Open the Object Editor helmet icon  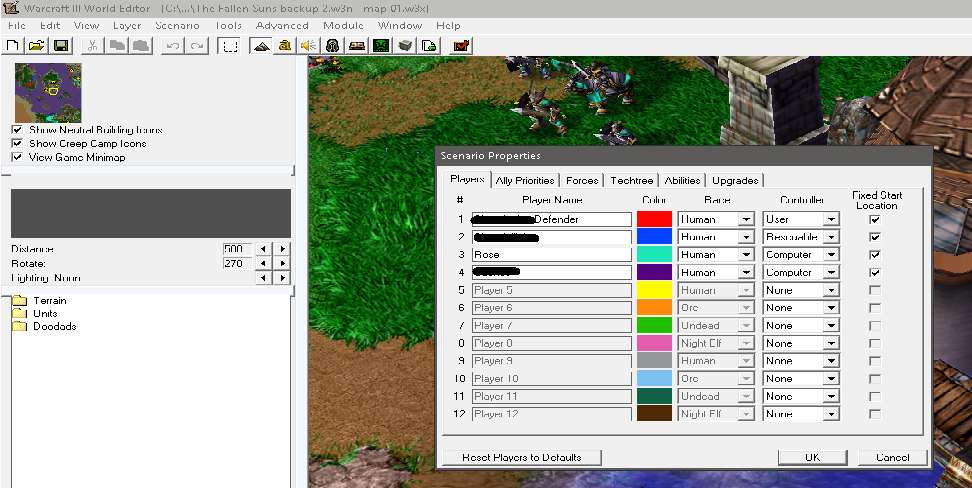click(x=333, y=46)
